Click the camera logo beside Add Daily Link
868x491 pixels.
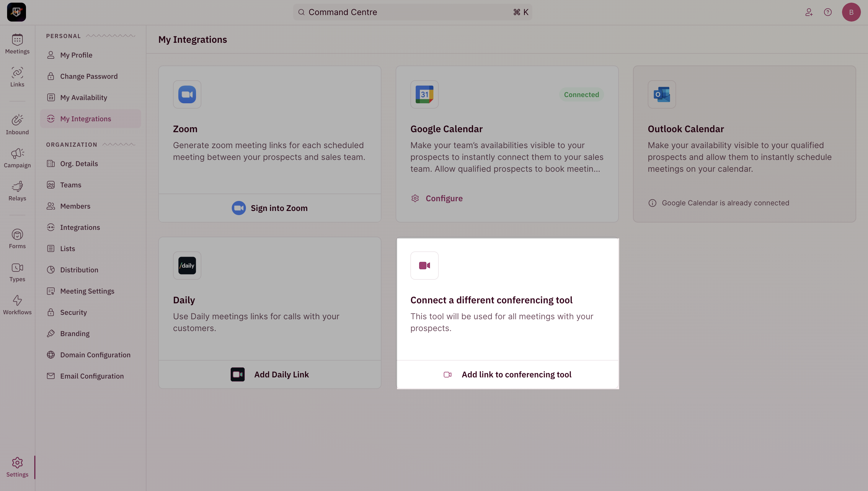click(237, 375)
